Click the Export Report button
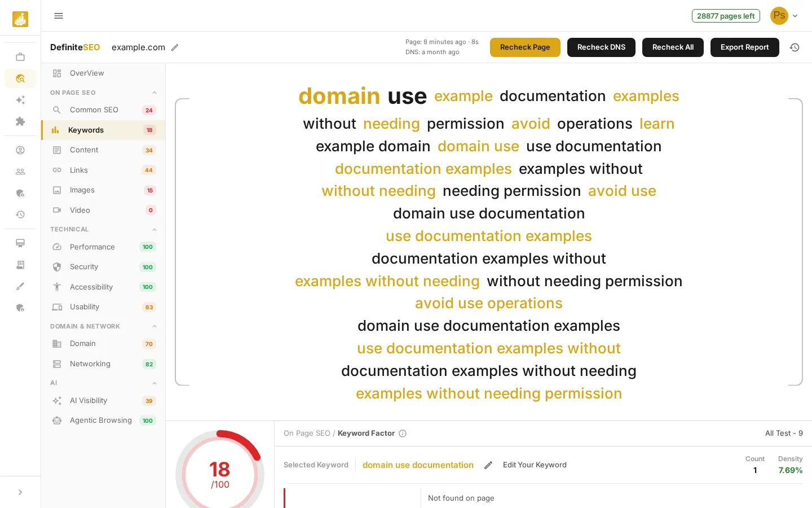The height and width of the screenshot is (508, 812). 744,47
